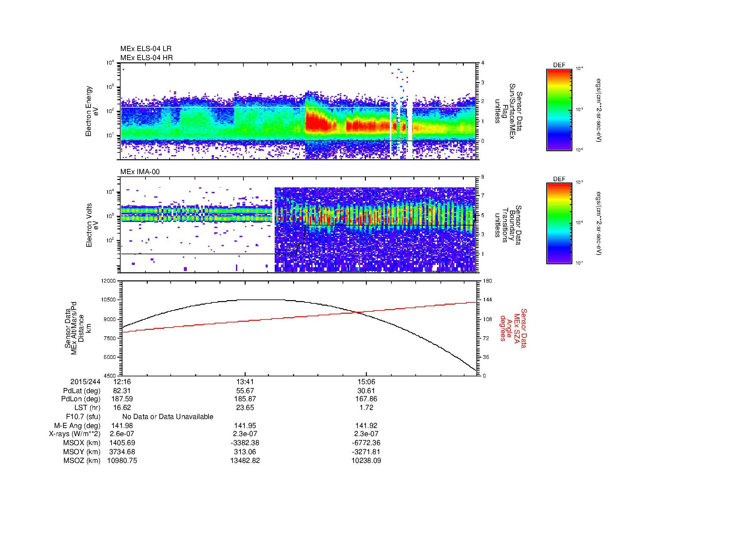Click the IMA ion spectrogram plot
Image resolution: width=756 pixels, height=534 pixels.
tap(298, 225)
